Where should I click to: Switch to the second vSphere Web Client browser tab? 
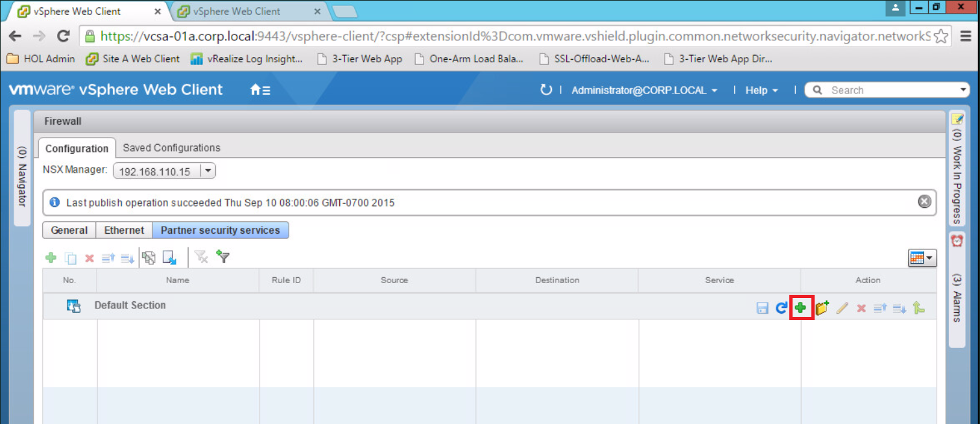[x=248, y=11]
